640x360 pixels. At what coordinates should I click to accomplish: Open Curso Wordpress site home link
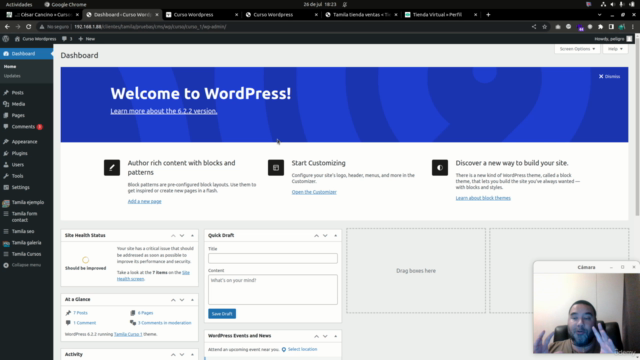pos(36,39)
